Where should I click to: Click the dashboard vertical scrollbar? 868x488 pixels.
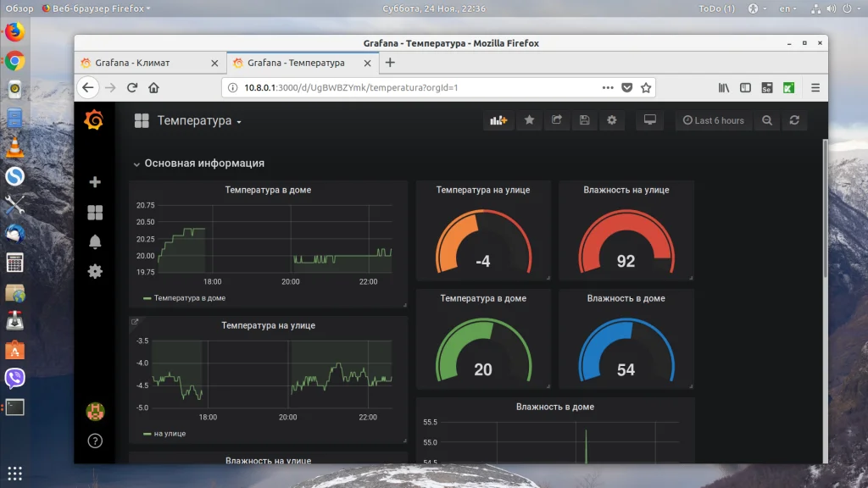(825, 208)
